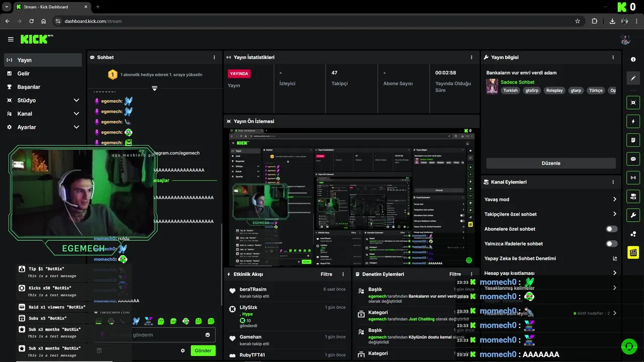The width and height of the screenshot is (644, 362).
Task: Open browser downloads icon
Action: [612, 21]
